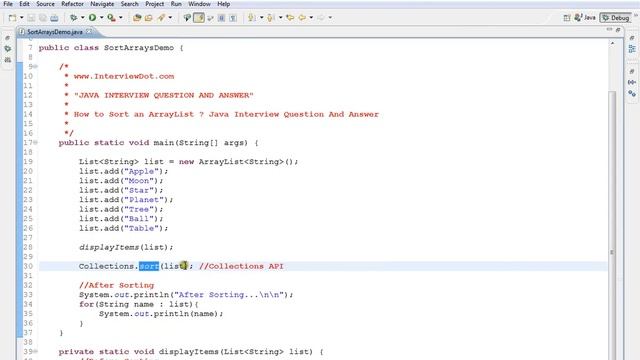Click the highlighted word sort on line 30
Image resolution: width=640 pixels, height=360 pixels.
tap(149, 266)
